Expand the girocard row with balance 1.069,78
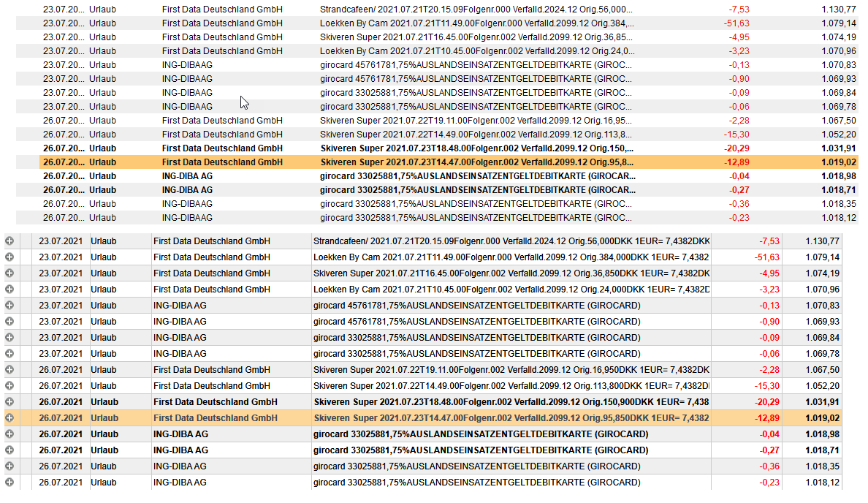Viewport: 868px width, 503px height. tap(9, 353)
